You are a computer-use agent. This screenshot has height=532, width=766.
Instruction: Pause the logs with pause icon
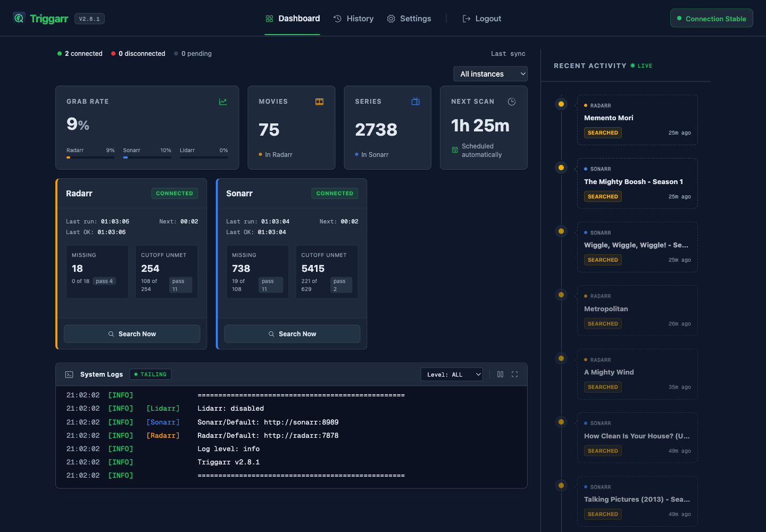pyautogui.click(x=500, y=375)
